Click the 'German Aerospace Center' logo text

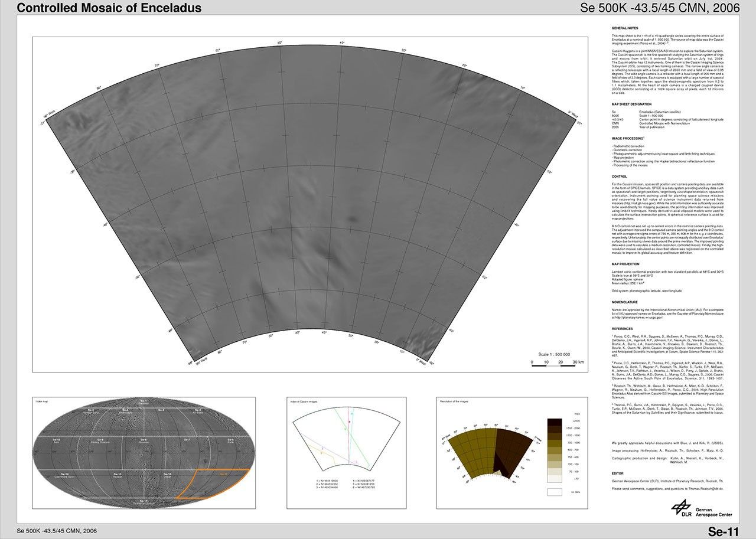(715, 512)
